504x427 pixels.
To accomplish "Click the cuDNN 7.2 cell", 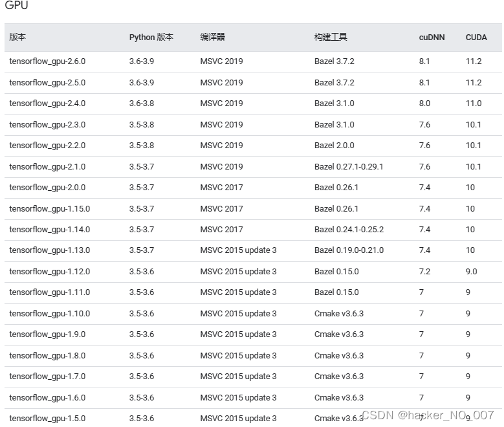I will 424,272.
